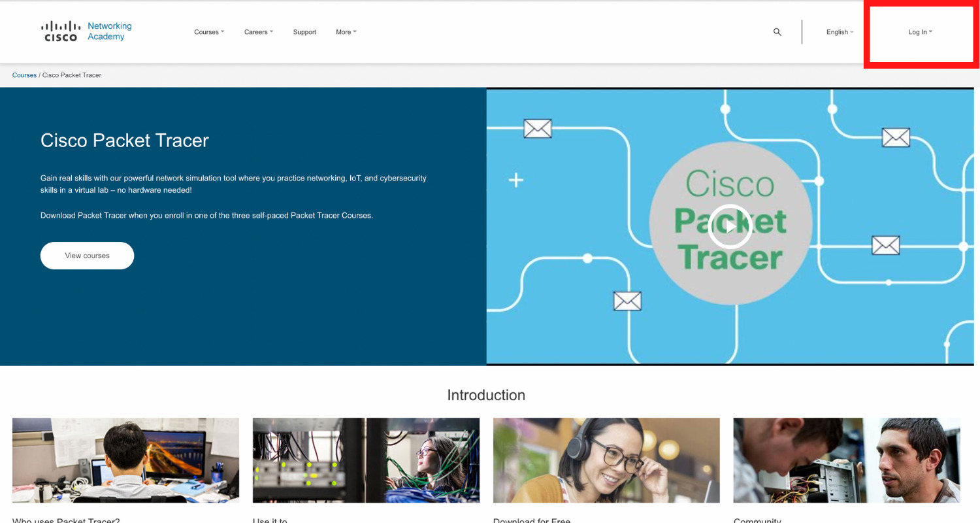Click the 'Download Packet Tracer when you enroll' text
This screenshot has width=980, height=523.
[206, 215]
